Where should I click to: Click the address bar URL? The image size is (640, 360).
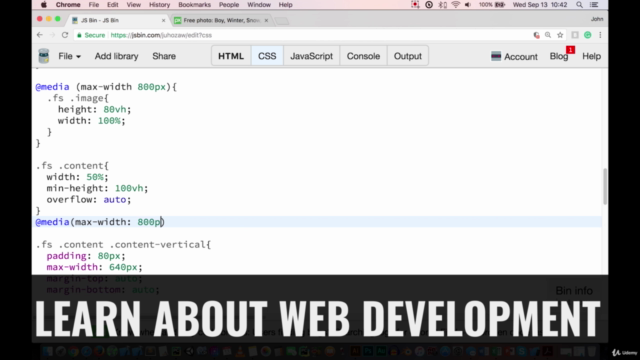click(x=161, y=35)
